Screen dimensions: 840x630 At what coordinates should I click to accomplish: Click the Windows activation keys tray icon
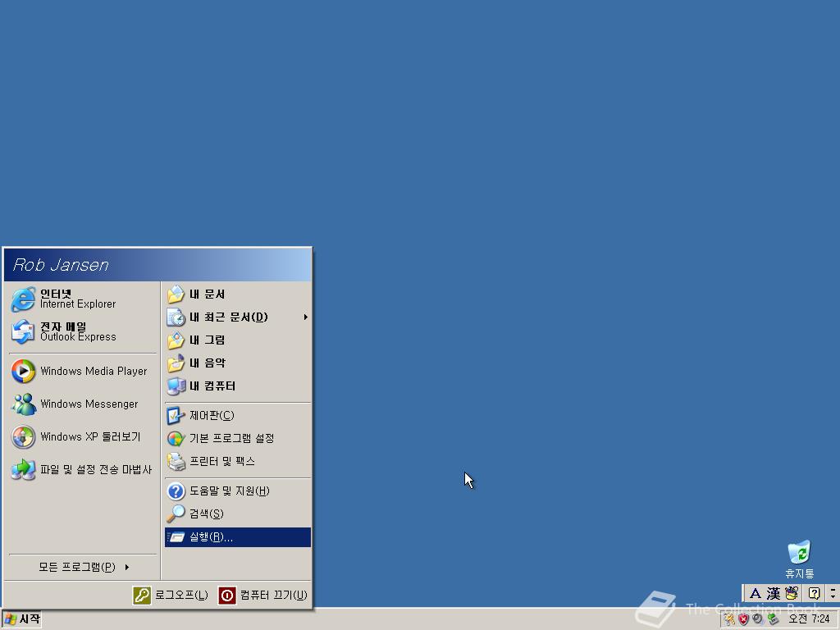click(729, 619)
